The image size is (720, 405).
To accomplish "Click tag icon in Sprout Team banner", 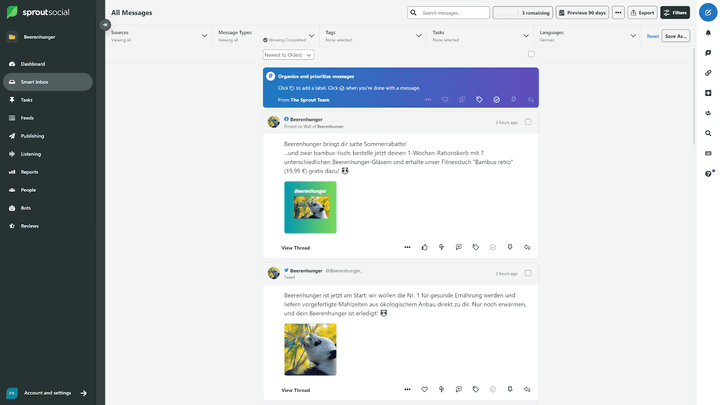I will tap(479, 100).
